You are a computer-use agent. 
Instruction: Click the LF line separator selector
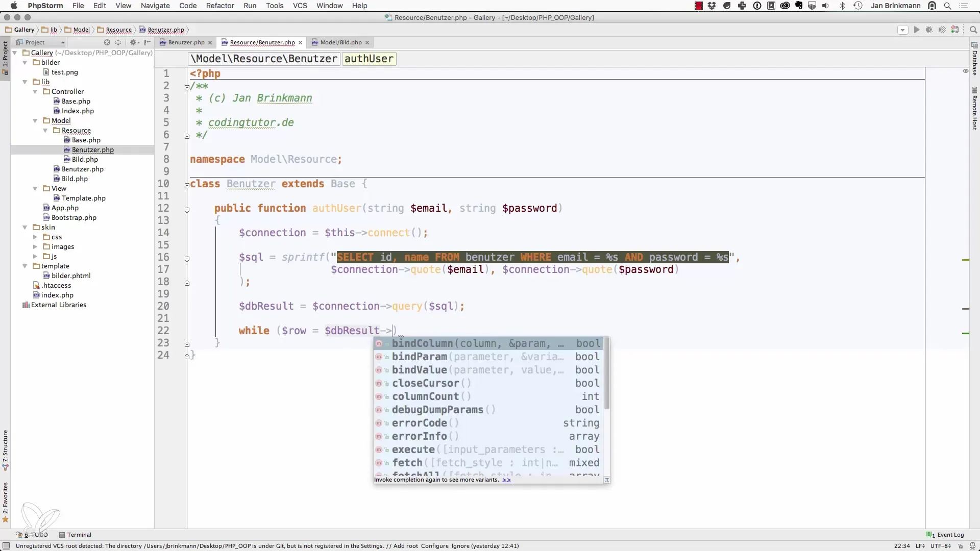pos(920,546)
